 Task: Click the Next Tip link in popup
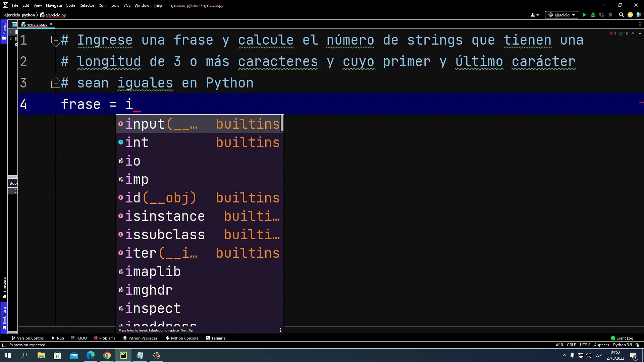(187, 330)
